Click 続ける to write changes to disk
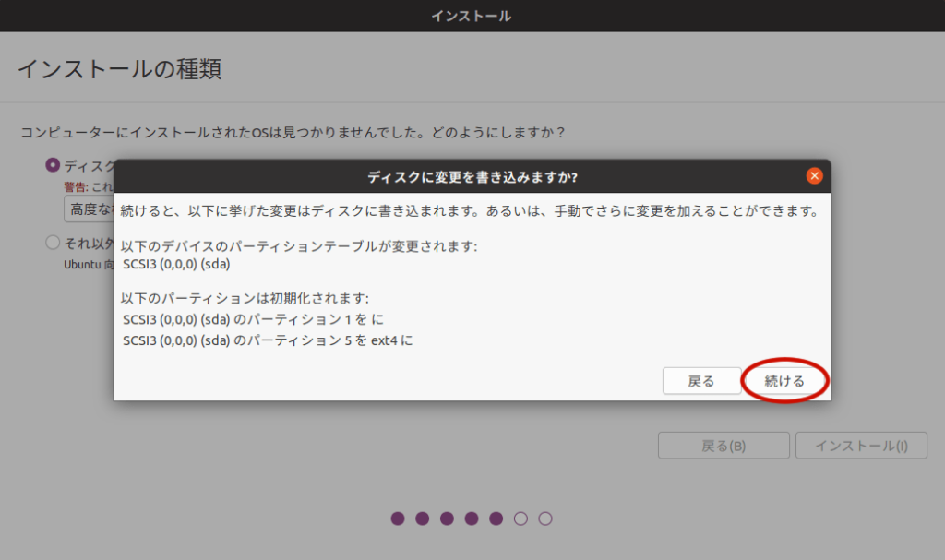 coord(786,380)
